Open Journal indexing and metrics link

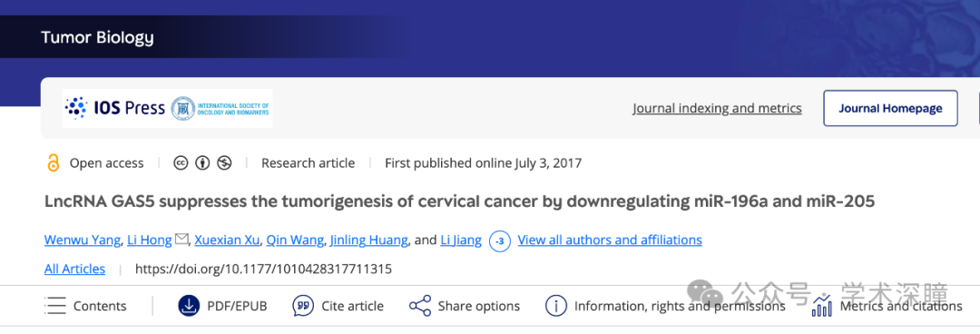point(717,108)
